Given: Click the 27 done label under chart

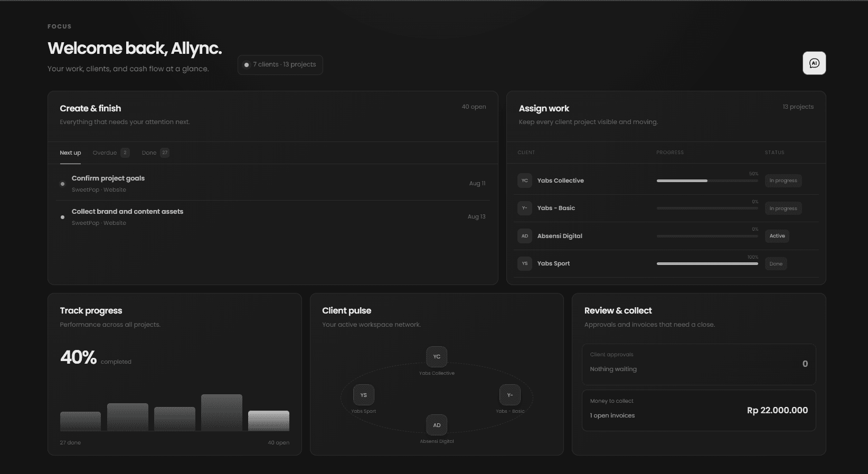Looking at the screenshot, I should 70,443.
